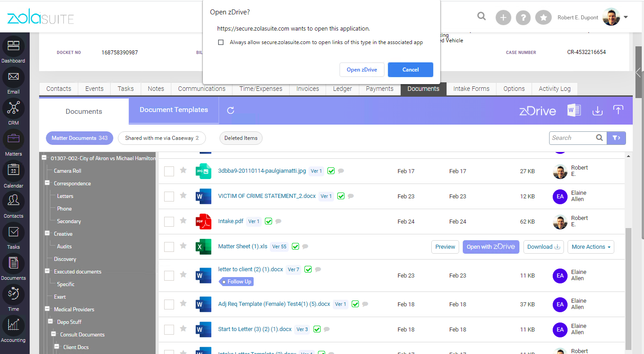This screenshot has width=644, height=354.
Task: Click the download icon in documents toolbar
Action: point(597,110)
